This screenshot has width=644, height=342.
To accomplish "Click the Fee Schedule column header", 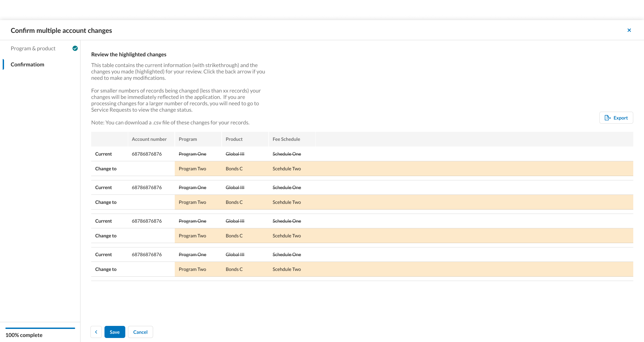I will pos(286,139).
